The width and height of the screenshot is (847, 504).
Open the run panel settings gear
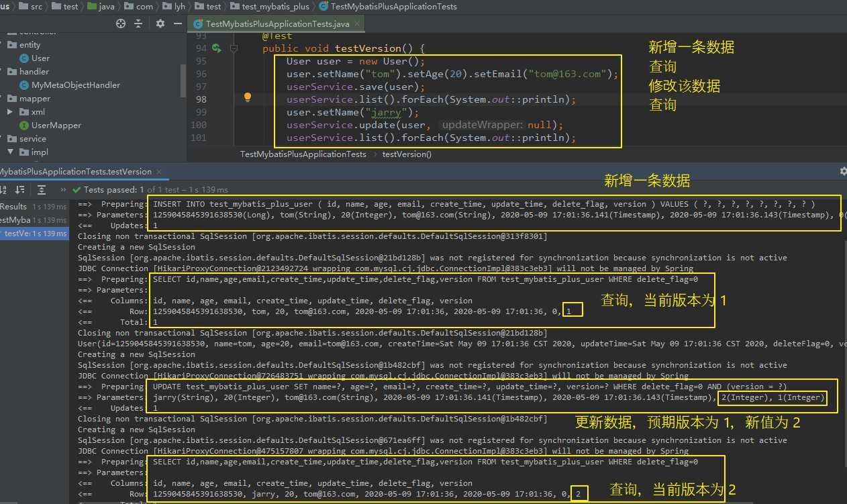(843, 172)
